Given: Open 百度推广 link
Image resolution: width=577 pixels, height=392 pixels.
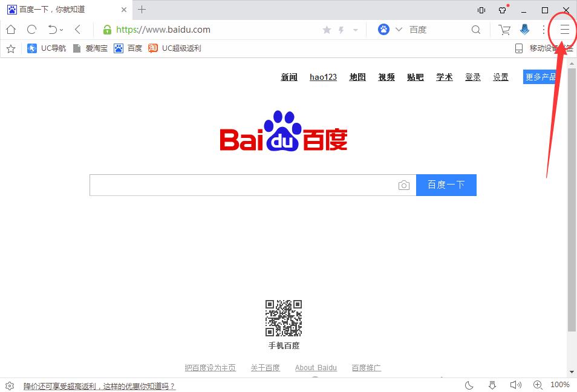Looking at the screenshot, I should pyautogui.click(x=366, y=368).
